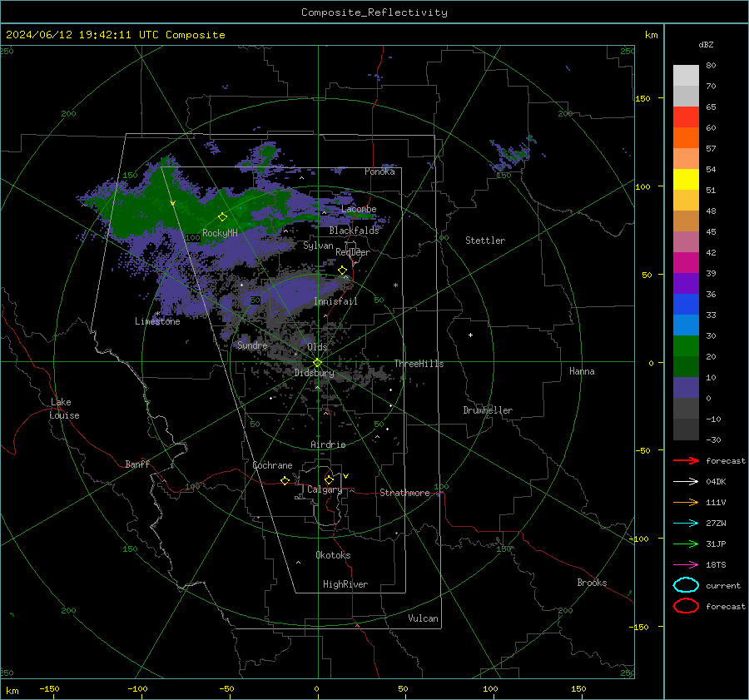
Task: Click the blue 36 dBZ legend swatch
Action: pos(686,304)
